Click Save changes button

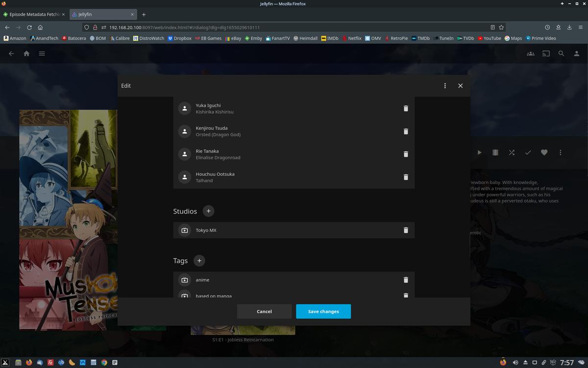(323, 312)
